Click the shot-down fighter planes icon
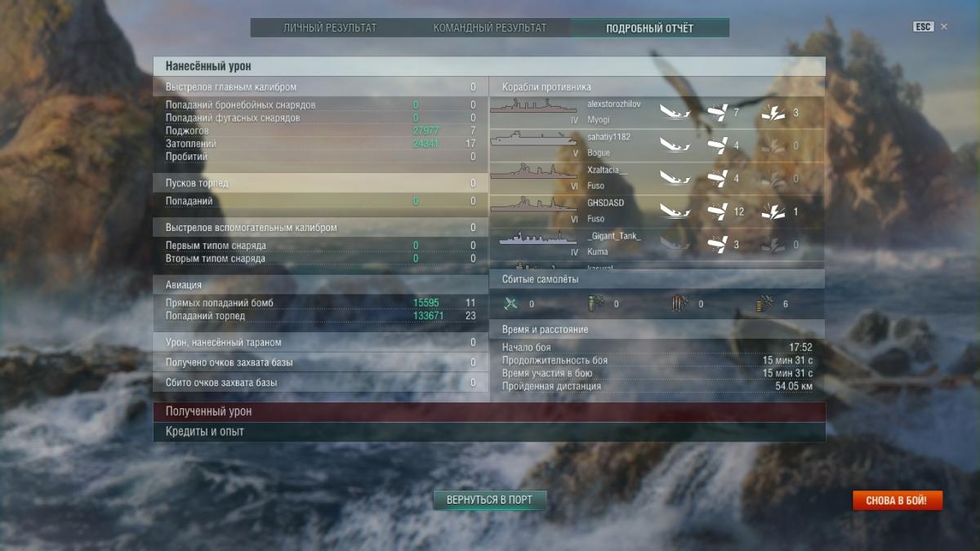980x551 pixels. pyautogui.click(x=511, y=304)
